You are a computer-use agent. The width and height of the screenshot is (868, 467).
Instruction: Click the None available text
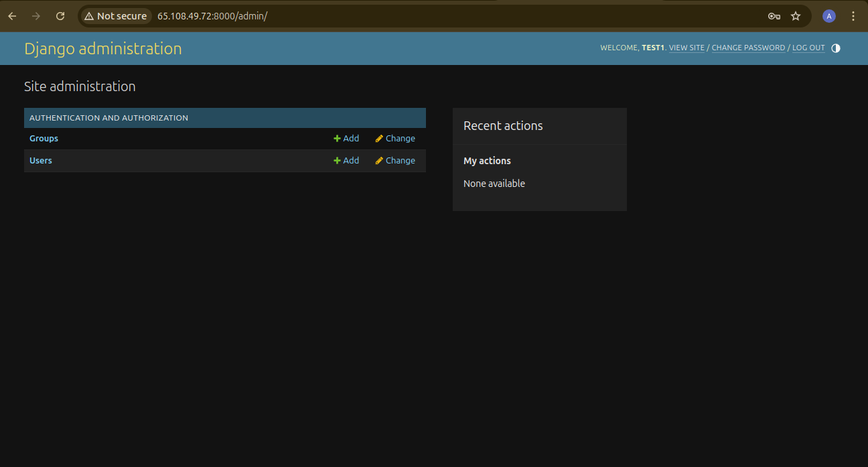tap(494, 184)
